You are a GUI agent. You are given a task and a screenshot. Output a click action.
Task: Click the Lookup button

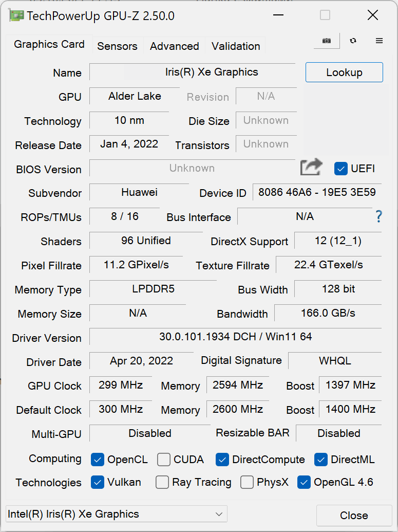click(344, 72)
